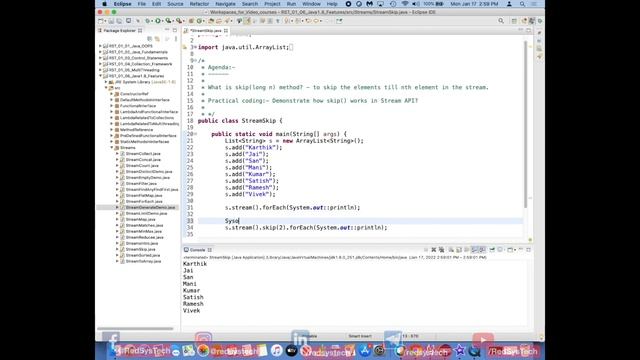Click Remove Launch in the Console toolbar

pyautogui.click(x=434, y=249)
